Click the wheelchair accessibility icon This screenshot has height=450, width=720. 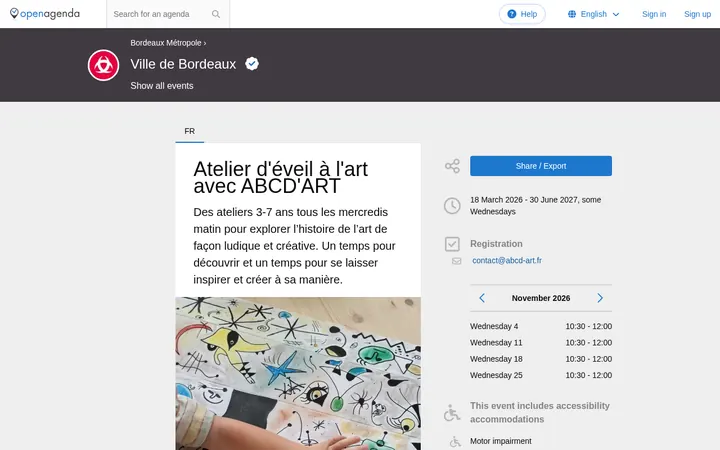tap(452, 412)
